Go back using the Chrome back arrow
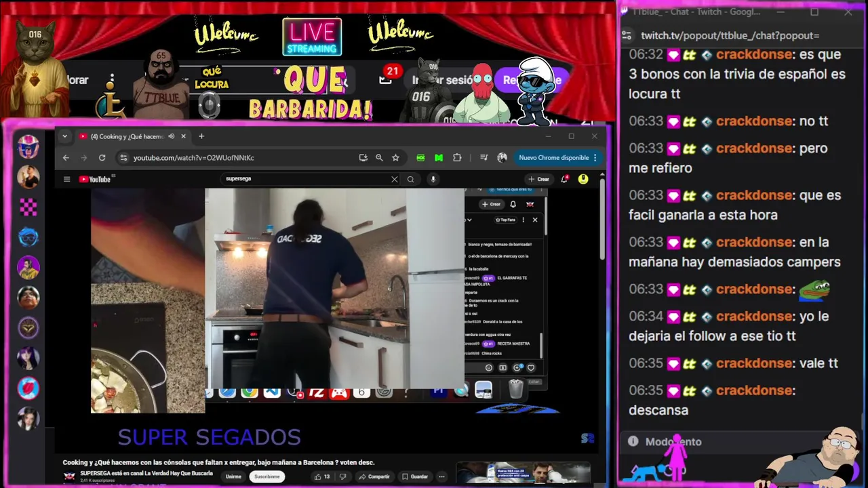This screenshot has height=488, width=868. click(66, 158)
